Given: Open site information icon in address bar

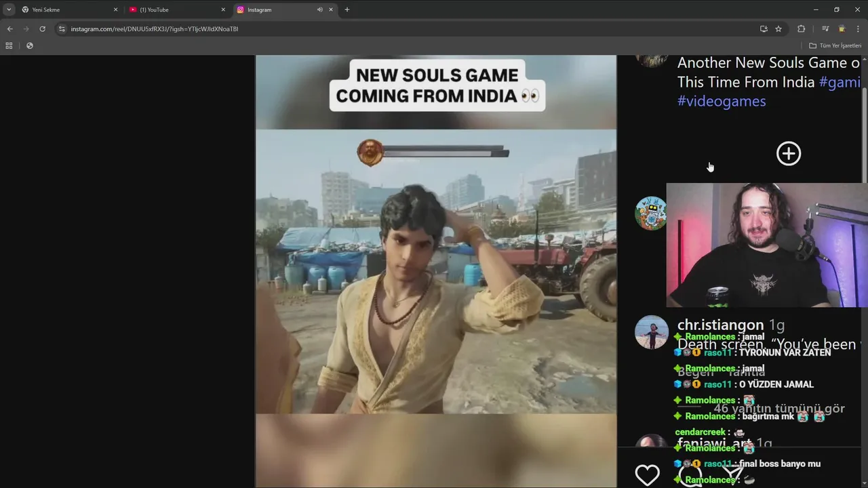Looking at the screenshot, I should point(62,29).
